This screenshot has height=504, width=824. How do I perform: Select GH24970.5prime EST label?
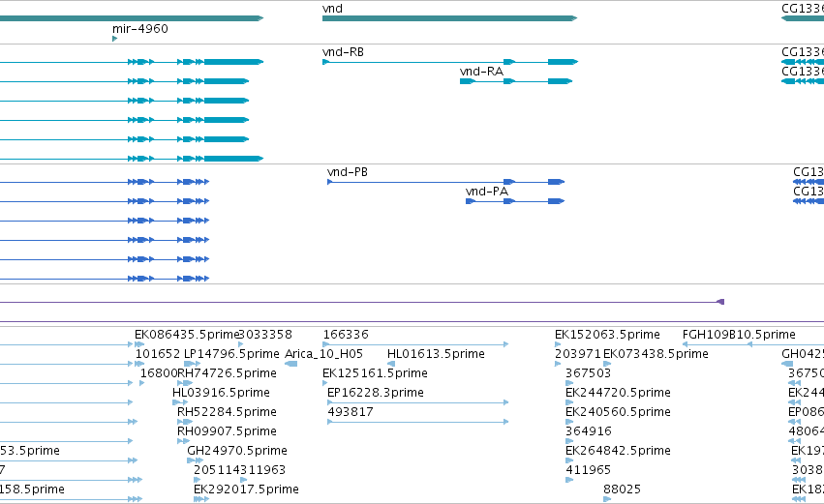pyautogui.click(x=237, y=452)
